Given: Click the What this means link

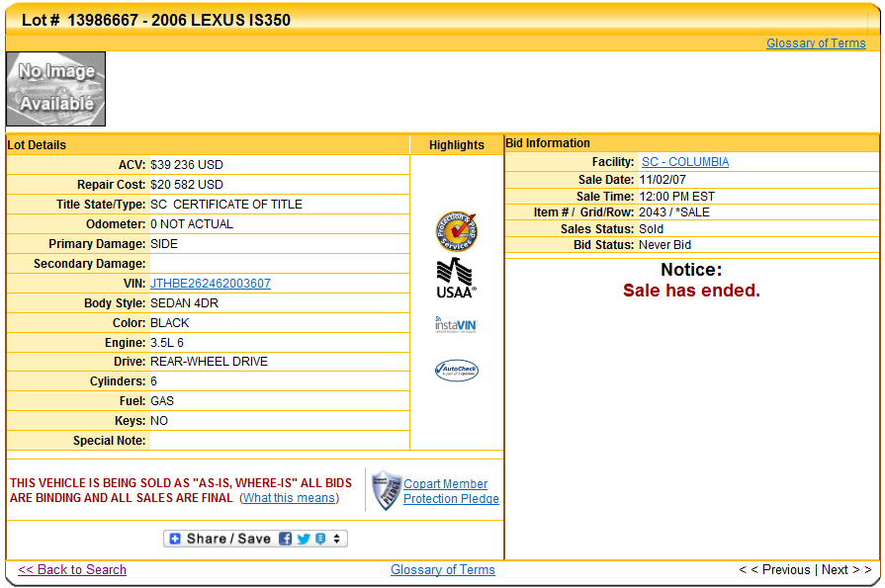Looking at the screenshot, I should (289, 498).
